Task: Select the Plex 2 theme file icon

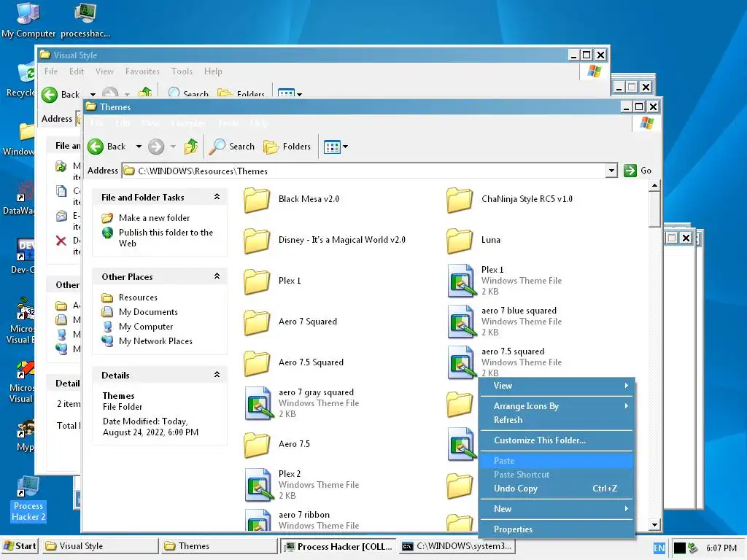Action: tap(259, 485)
